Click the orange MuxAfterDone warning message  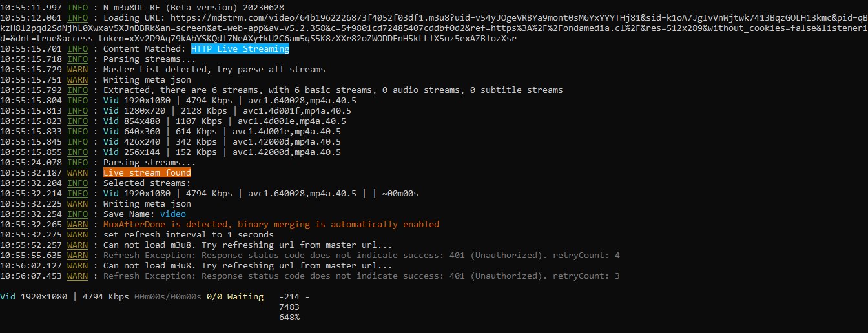tap(271, 225)
